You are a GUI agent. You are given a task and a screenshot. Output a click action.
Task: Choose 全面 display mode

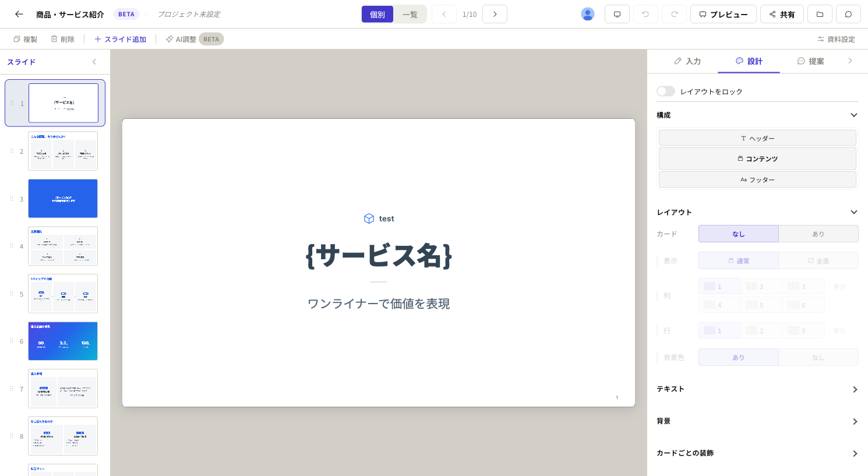coord(818,261)
